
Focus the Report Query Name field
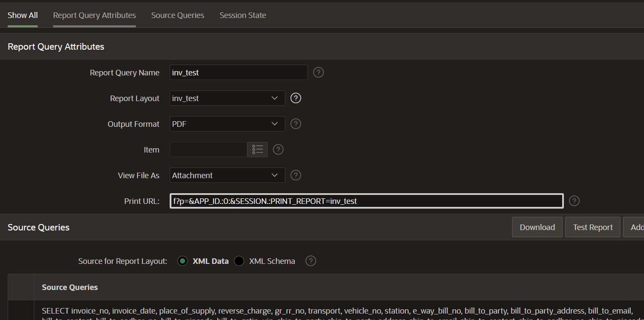click(x=239, y=72)
